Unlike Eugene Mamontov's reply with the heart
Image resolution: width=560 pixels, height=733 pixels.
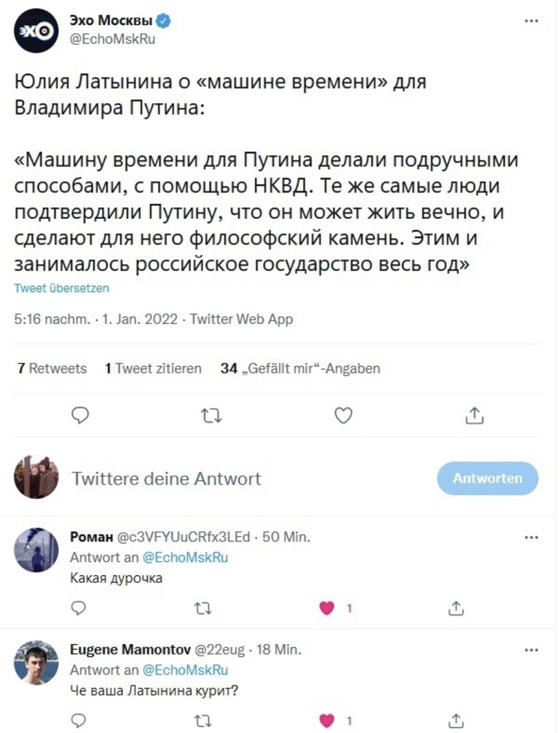point(327,721)
